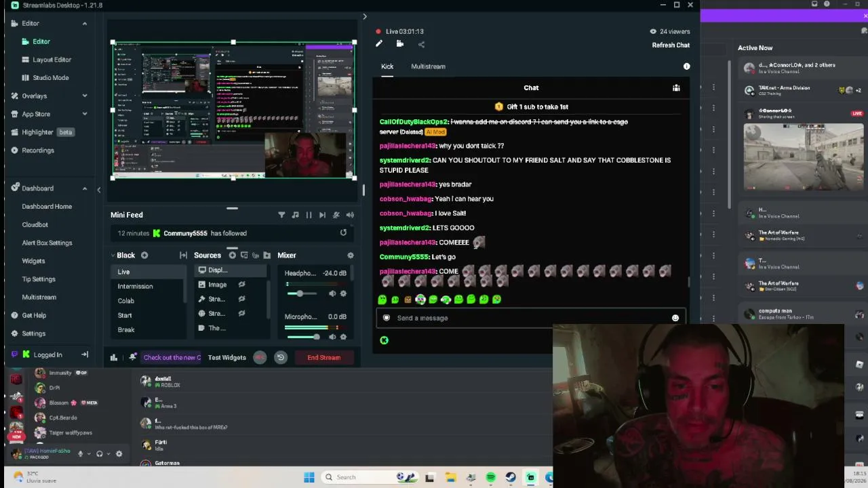The height and width of the screenshot is (488, 868).
Task: Open Mixer settings gear
Action: [x=351, y=256]
